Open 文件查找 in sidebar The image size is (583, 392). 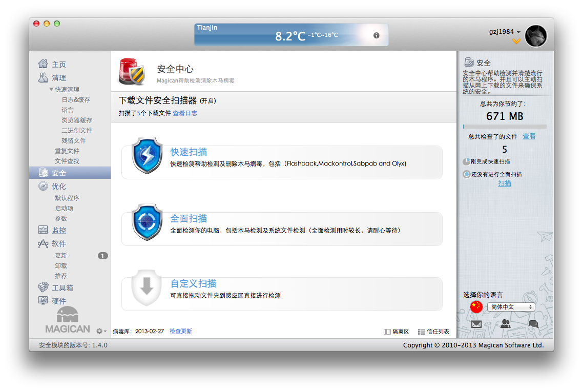(x=67, y=161)
